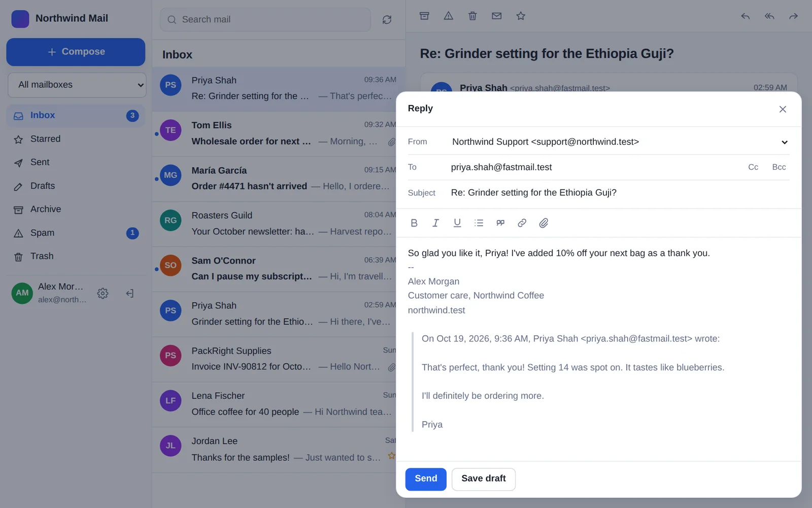Image resolution: width=812 pixels, height=508 pixels.
Task: Click the reply-all arrow icon
Action: pyautogui.click(x=769, y=16)
